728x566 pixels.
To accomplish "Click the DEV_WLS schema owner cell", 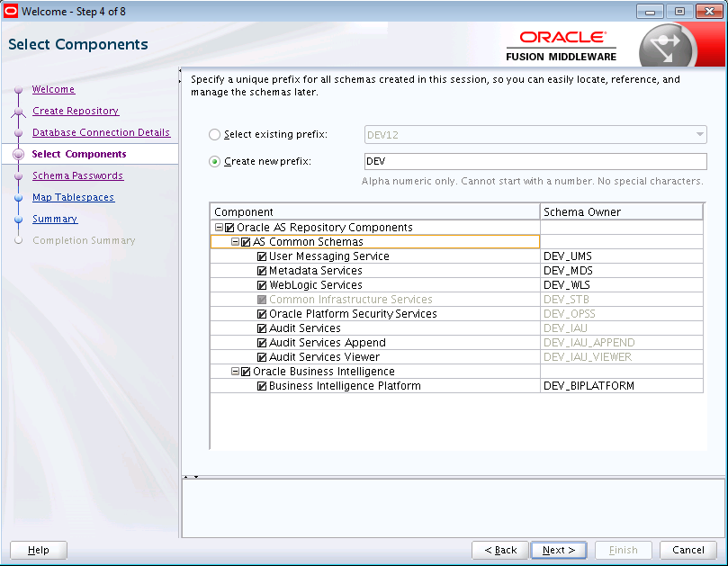I will click(622, 285).
